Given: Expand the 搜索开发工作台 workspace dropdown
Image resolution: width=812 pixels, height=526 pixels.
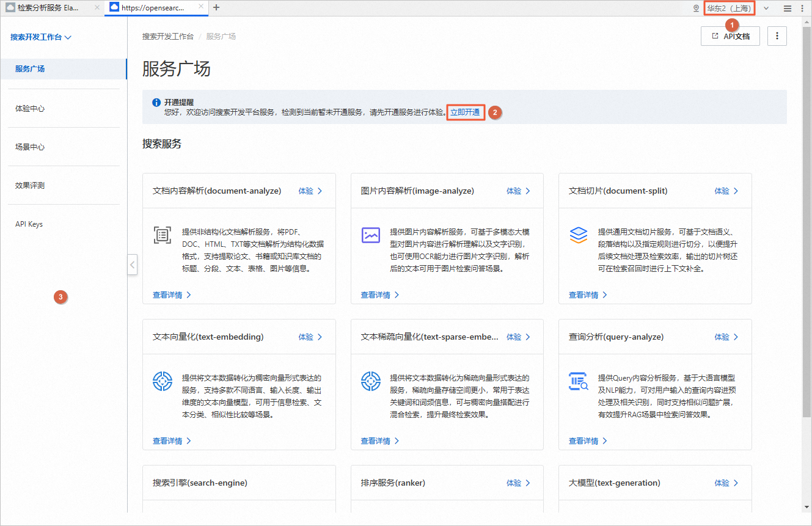Looking at the screenshot, I should click(x=41, y=37).
